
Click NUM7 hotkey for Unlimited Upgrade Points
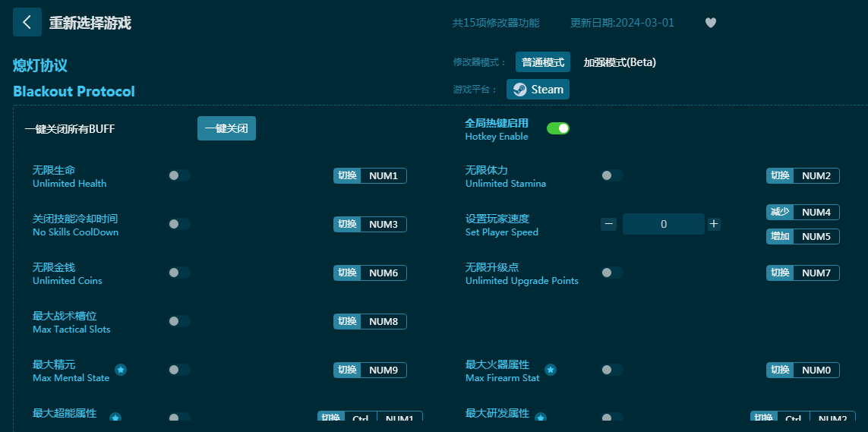(803, 273)
